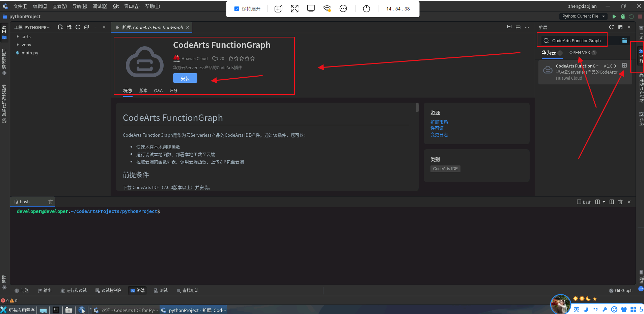Open the 运行和调试 panel tab
The image size is (644, 314).
coord(73,291)
